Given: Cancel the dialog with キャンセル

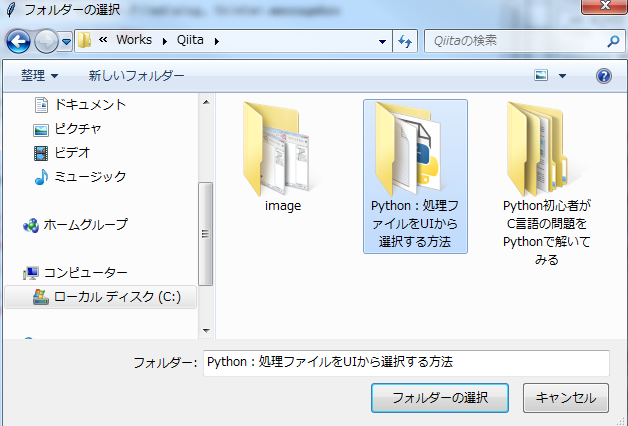Looking at the screenshot, I should point(566,398).
